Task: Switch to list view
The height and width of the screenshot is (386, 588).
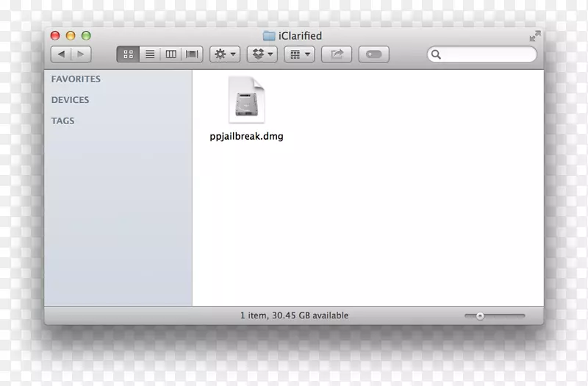Action: (x=150, y=54)
